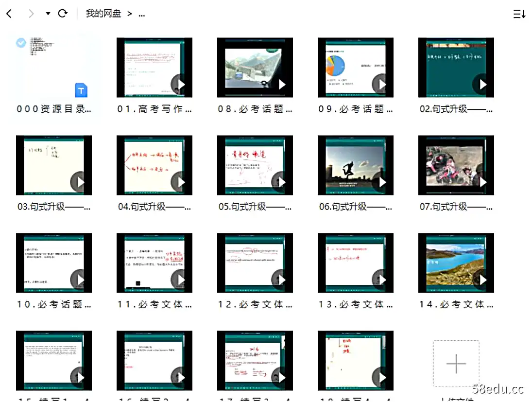
Task: Play video 08.必考话题
Action: tap(255, 68)
